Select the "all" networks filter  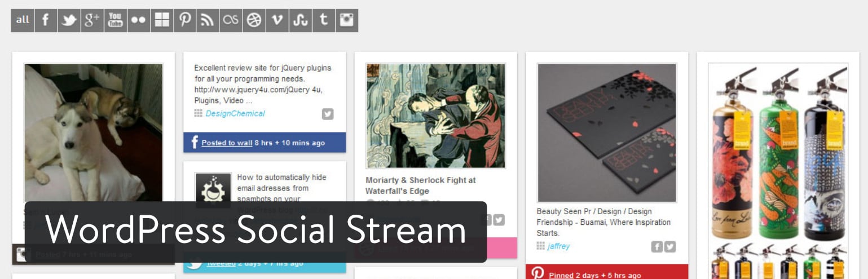23,20
